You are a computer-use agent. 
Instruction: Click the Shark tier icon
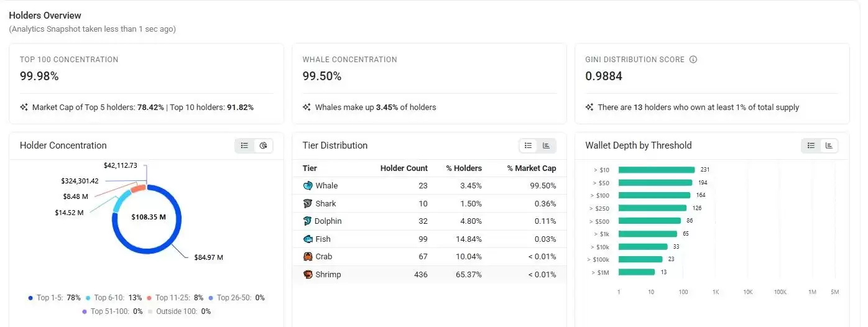pos(308,203)
